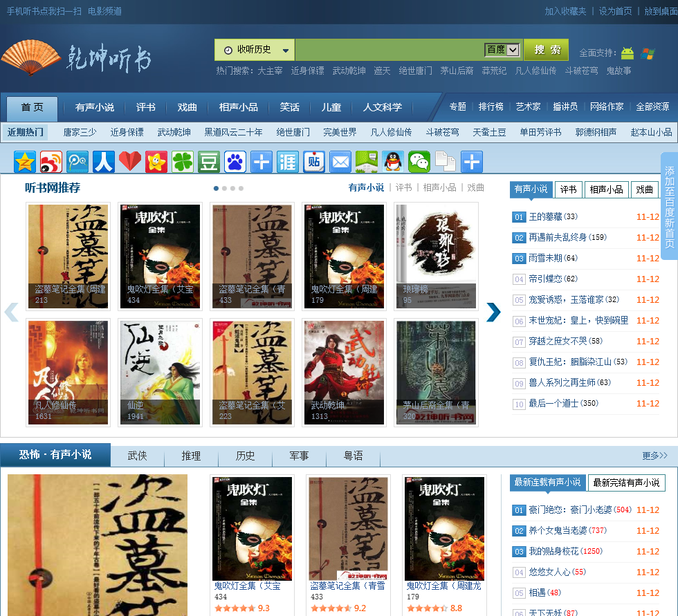The image size is (678, 616).
Task: Click 加入收藏夹 link
Action: point(565,11)
